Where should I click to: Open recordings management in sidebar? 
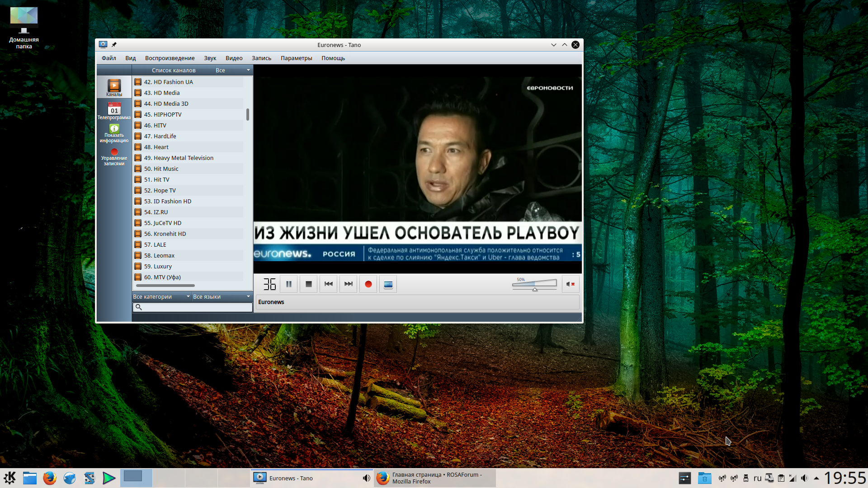[114, 157]
